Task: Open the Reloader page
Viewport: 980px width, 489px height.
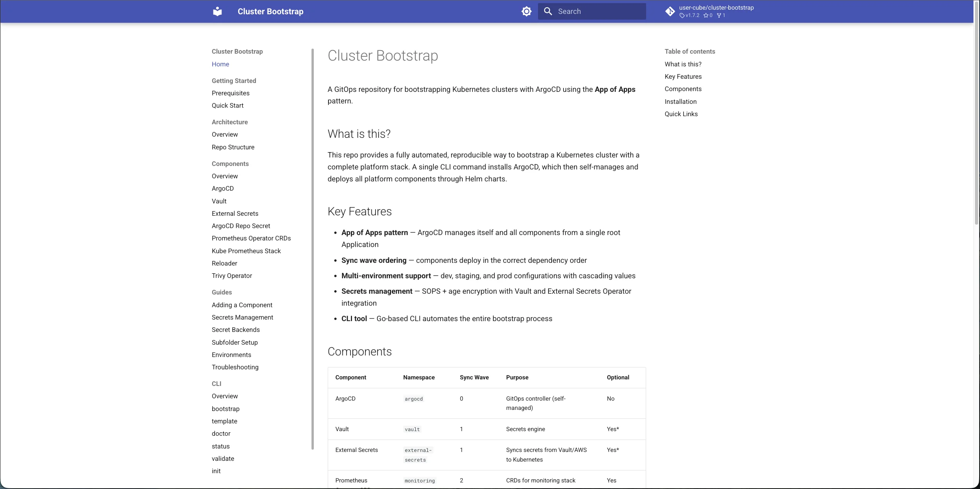Action: tap(224, 263)
